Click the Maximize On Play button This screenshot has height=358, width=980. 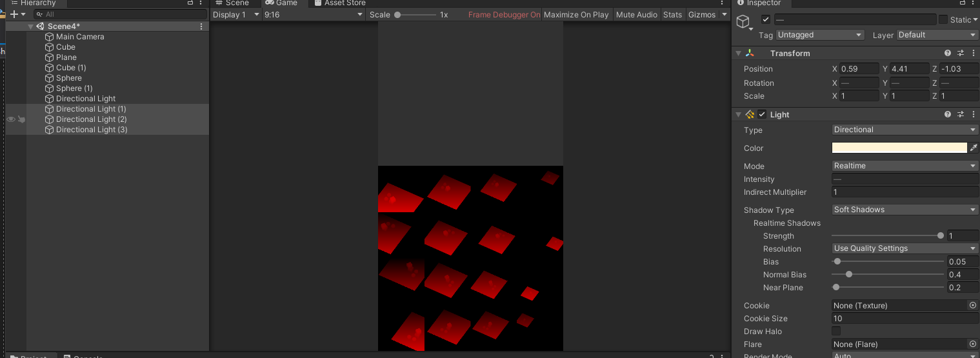[576, 15]
